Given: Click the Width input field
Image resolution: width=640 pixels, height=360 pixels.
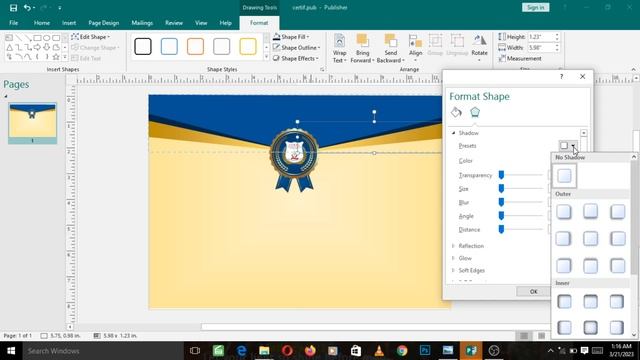Looking at the screenshot, I should [x=540, y=48].
